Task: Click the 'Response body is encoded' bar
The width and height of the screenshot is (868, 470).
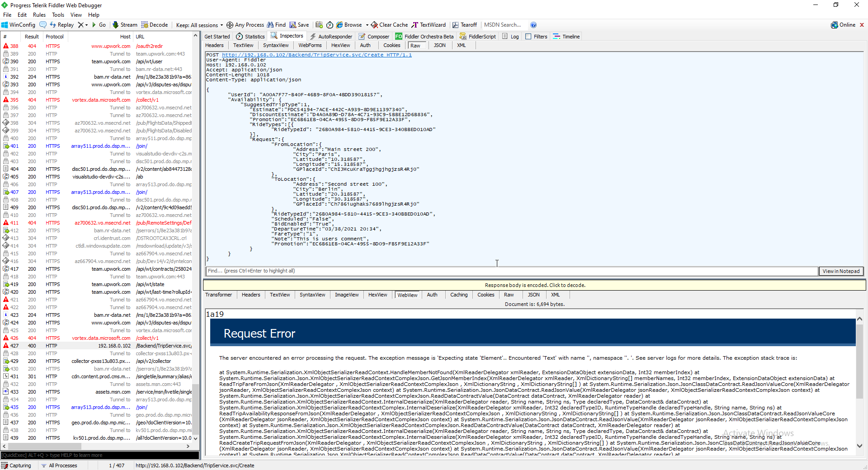Action: click(535, 285)
